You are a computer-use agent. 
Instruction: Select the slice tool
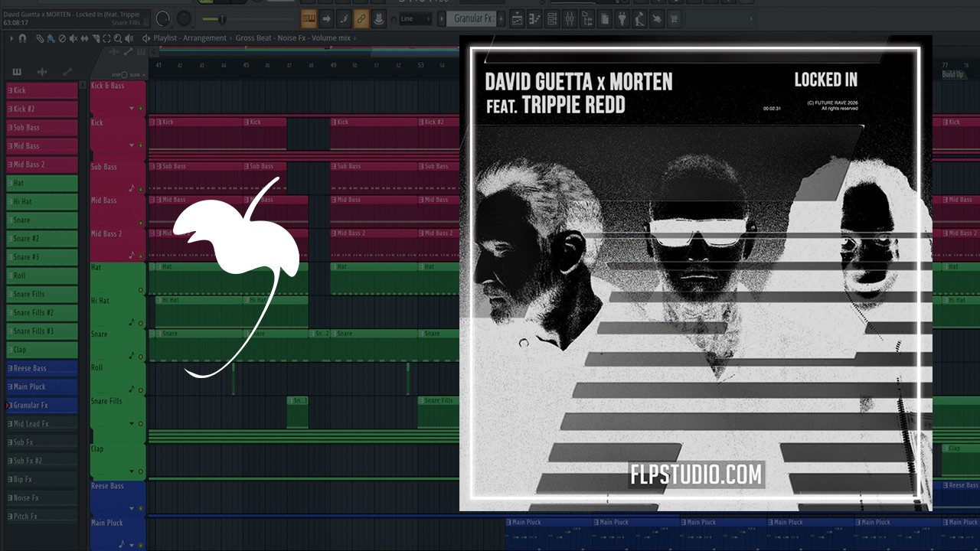(x=96, y=37)
